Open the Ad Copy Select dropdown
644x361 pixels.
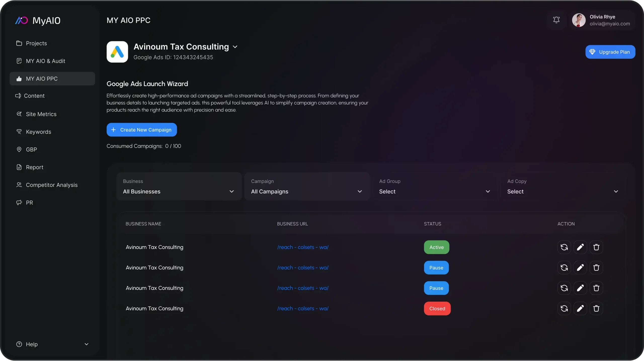click(x=563, y=186)
